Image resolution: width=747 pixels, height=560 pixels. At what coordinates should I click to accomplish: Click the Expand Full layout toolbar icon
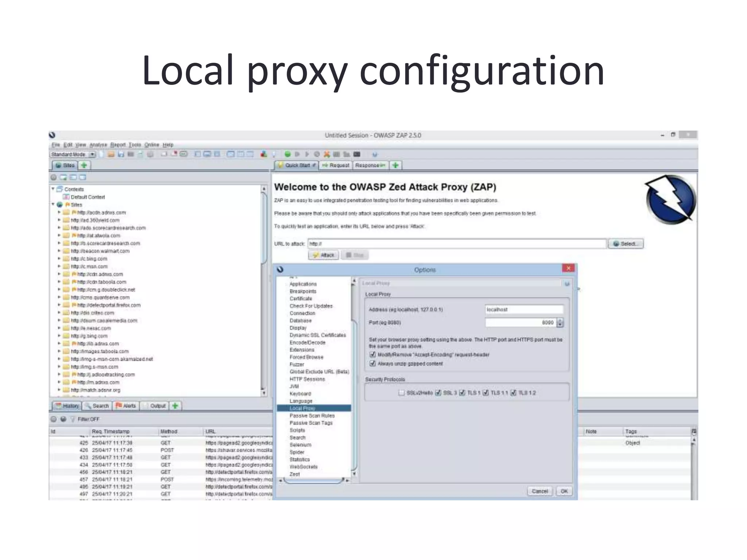217,154
